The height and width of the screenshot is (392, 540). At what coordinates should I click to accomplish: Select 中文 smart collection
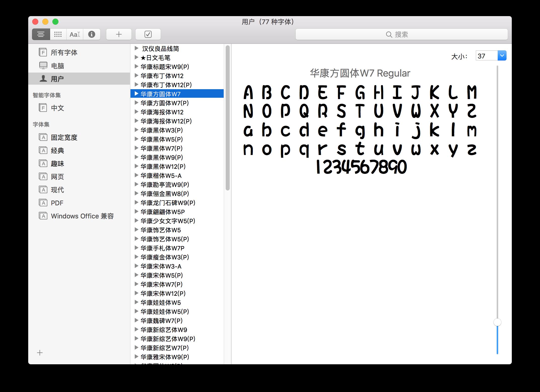pyautogui.click(x=79, y=108)
